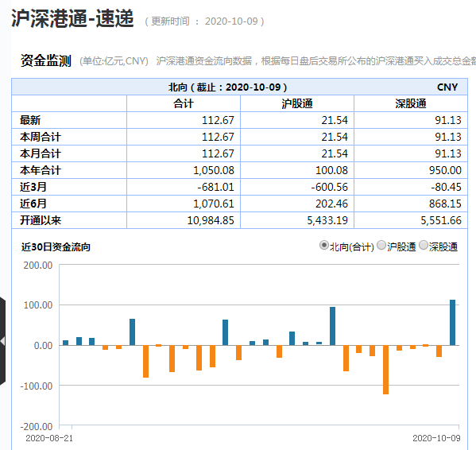
Task: Click the 950.00 深股通 yearly value
Action: pos(445,170)
